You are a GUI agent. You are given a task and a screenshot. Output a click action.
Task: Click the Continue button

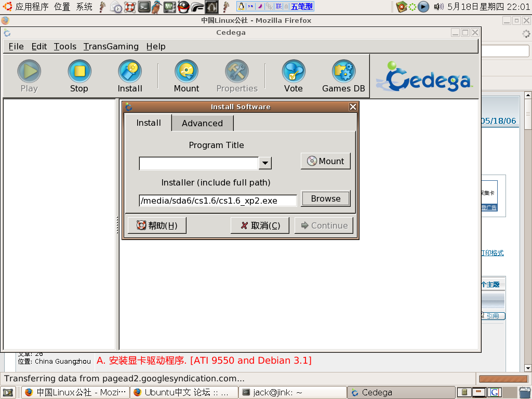[x=324, y=225]
